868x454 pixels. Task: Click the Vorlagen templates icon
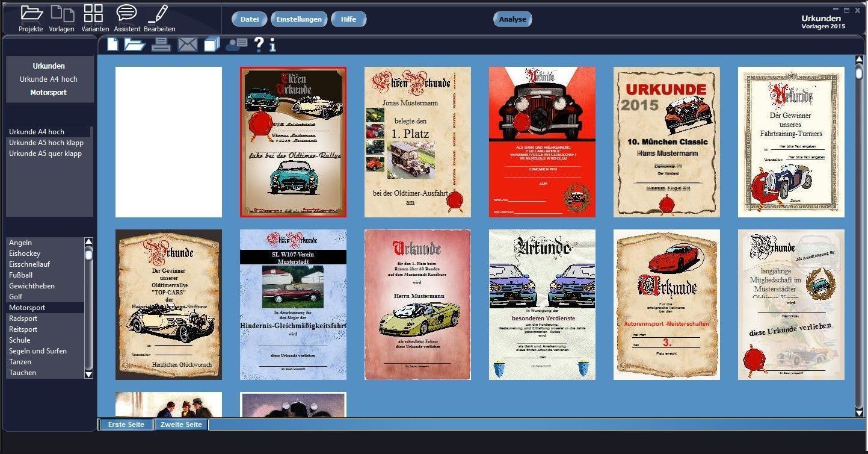coord(61,14)
